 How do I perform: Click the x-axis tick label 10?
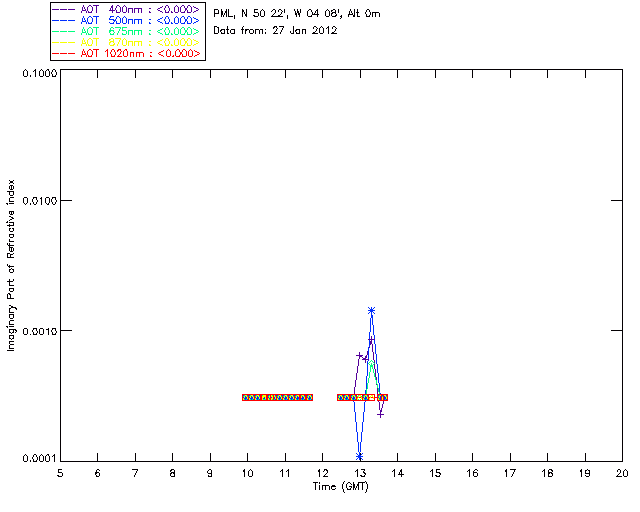point(247,473)
